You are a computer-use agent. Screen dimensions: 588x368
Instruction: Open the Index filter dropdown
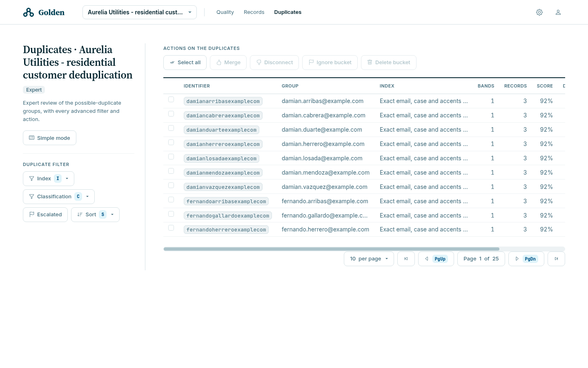click(x=49, y=179)
